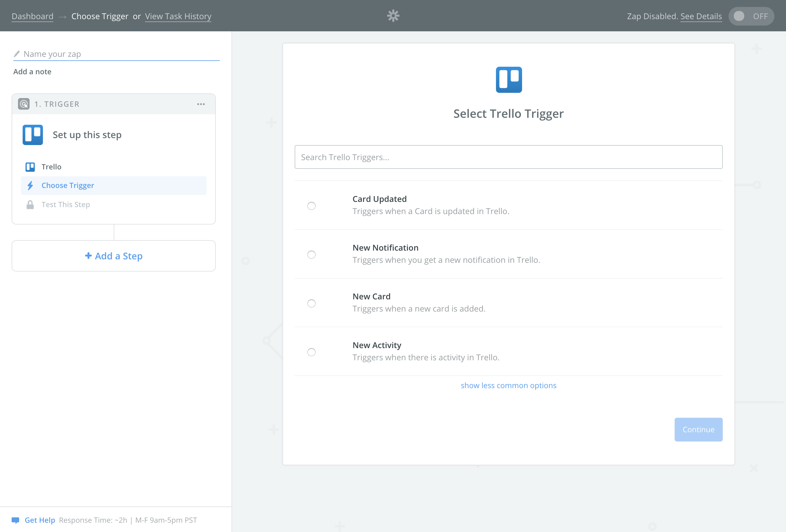Click the lock icon beside Test This Step
This screenshot has width=786, height=532.
[30, 205]
